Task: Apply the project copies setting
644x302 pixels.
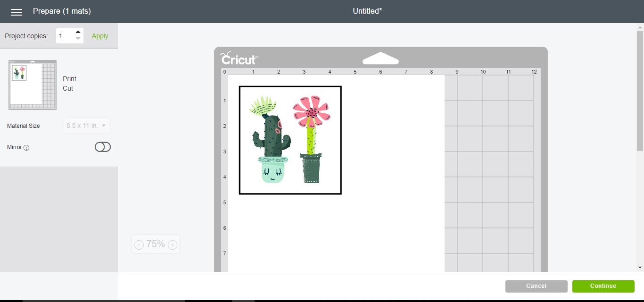Action: click(99, 35)
